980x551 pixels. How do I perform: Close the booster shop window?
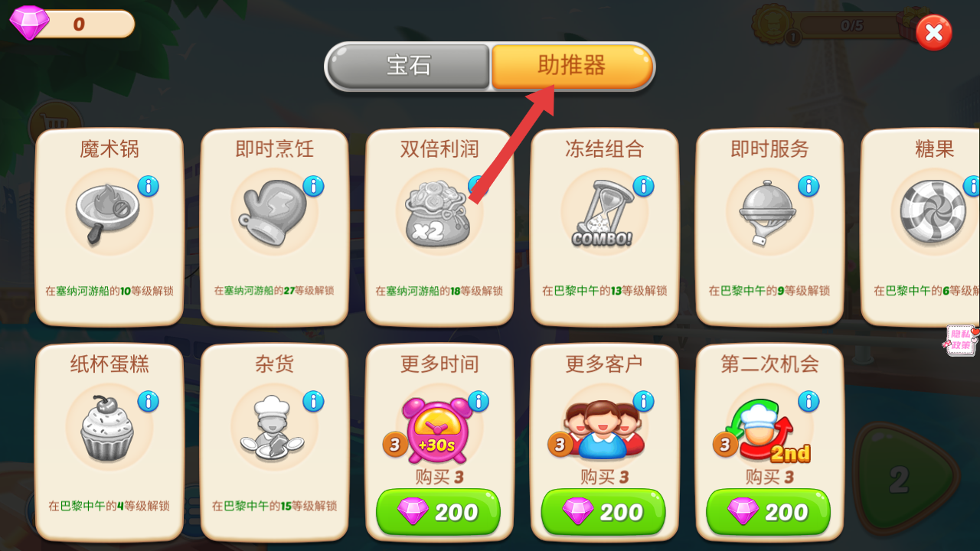click(x=934, y=33)
